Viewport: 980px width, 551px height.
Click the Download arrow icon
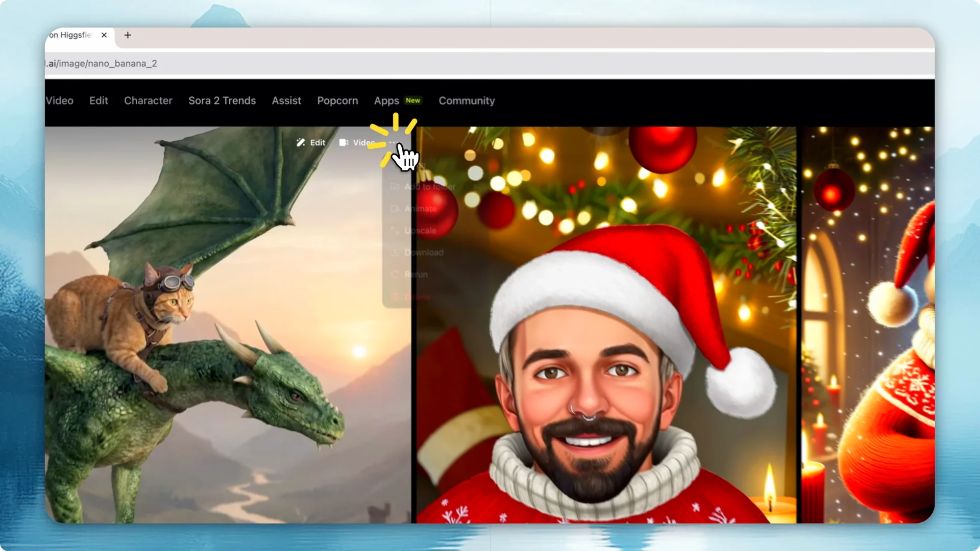[395, 253]
